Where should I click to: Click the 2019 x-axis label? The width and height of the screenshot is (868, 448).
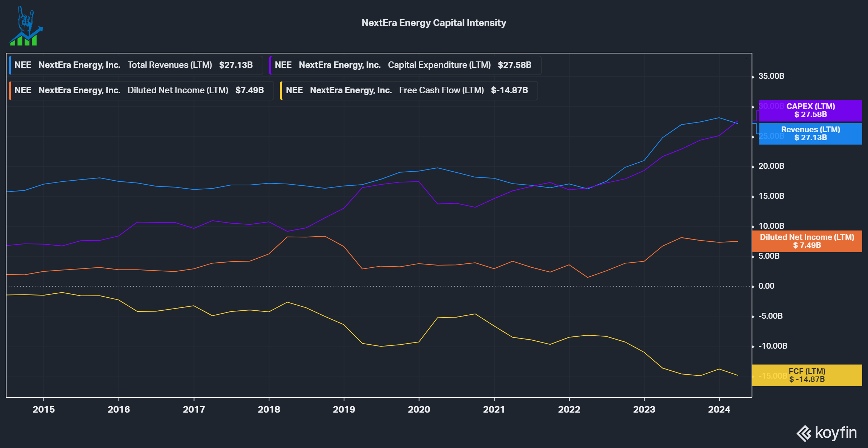click(x=344, y=409)
